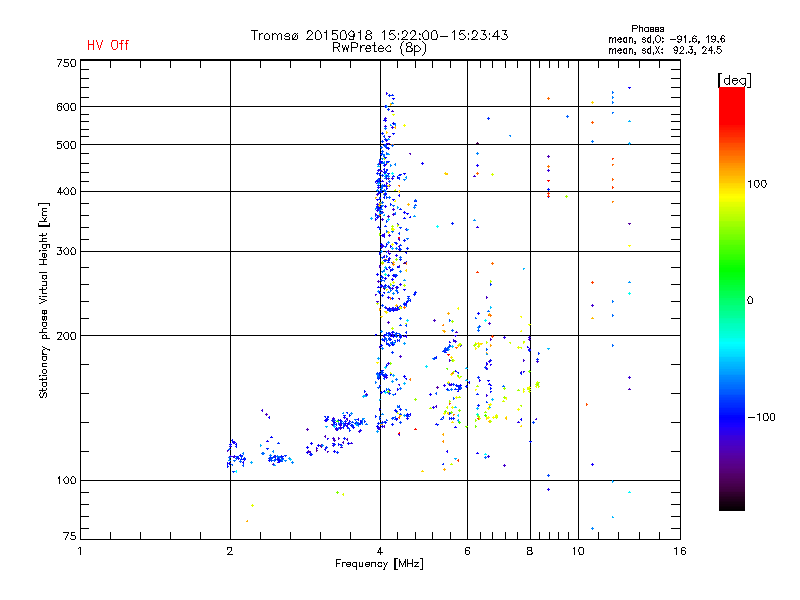Click the y-axis label '200'
Viewport: 800px width, 600px height.
pos(66,336)
